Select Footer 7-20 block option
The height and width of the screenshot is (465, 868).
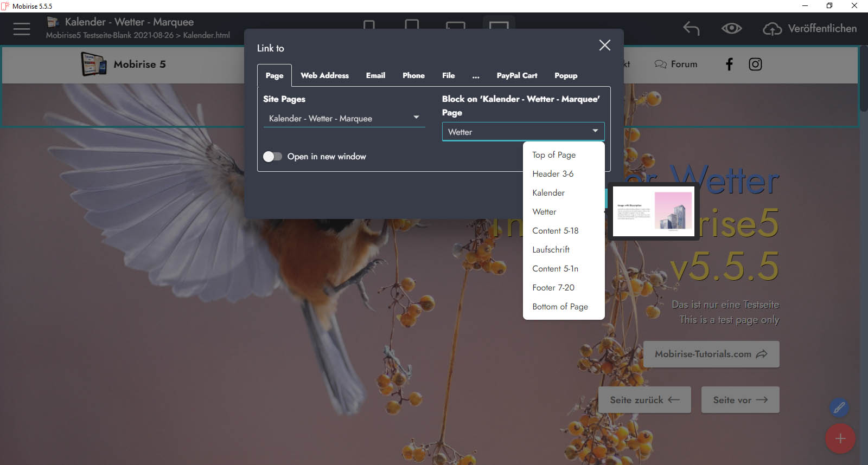564,288
